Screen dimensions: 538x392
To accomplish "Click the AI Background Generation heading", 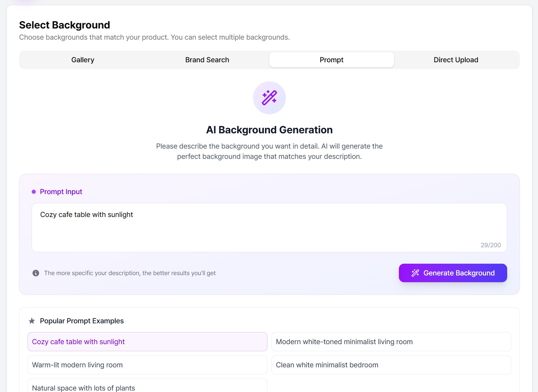I will [269, 129].
